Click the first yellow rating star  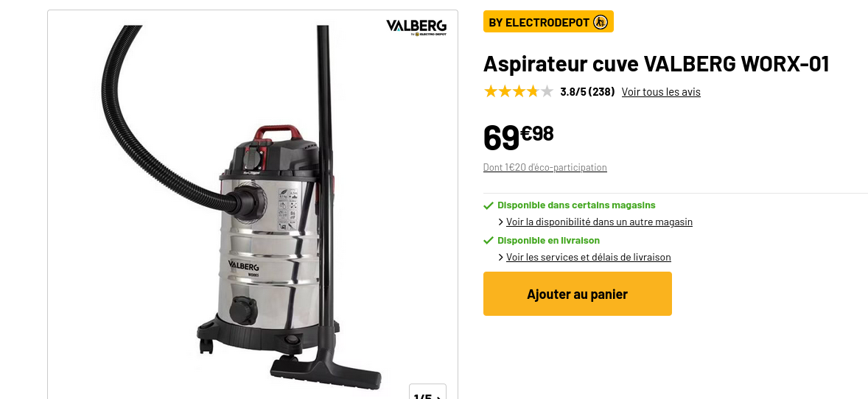491,92
